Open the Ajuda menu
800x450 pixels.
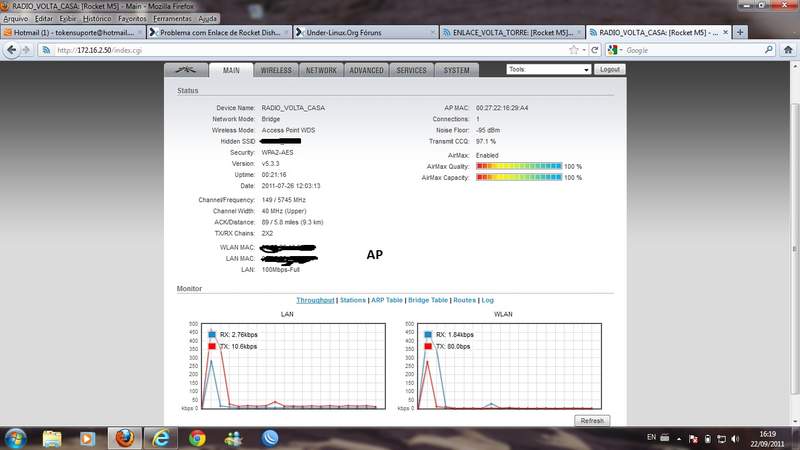[208, 18]
